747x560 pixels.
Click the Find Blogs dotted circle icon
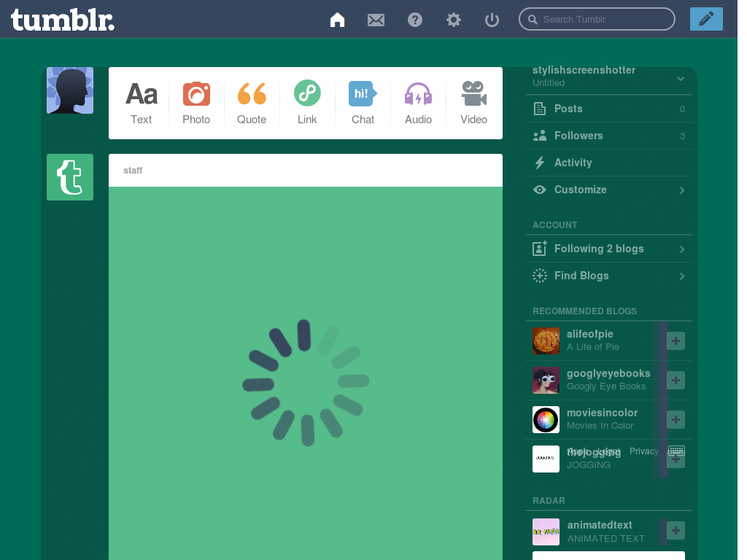pyautogui.click(x=540, y=275)
